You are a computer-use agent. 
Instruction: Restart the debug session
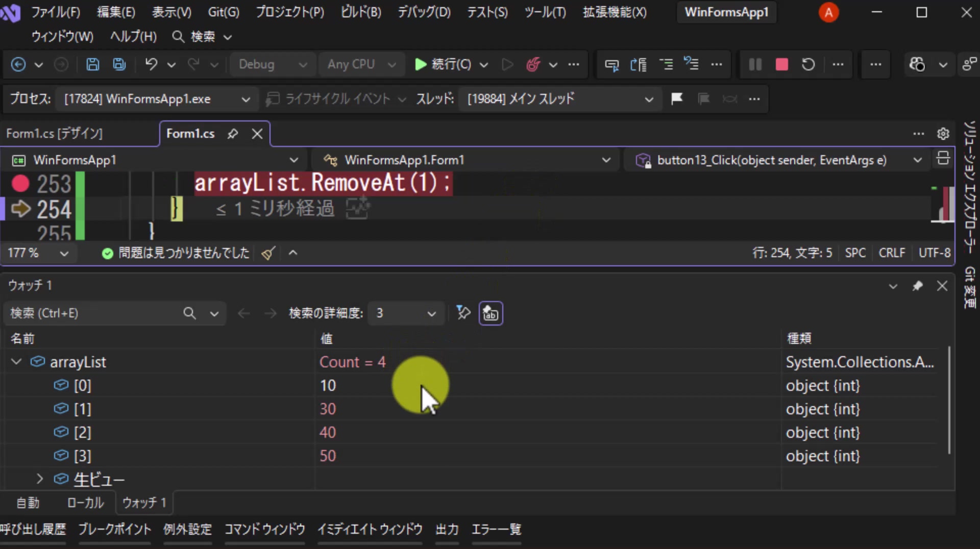point(808,64)
